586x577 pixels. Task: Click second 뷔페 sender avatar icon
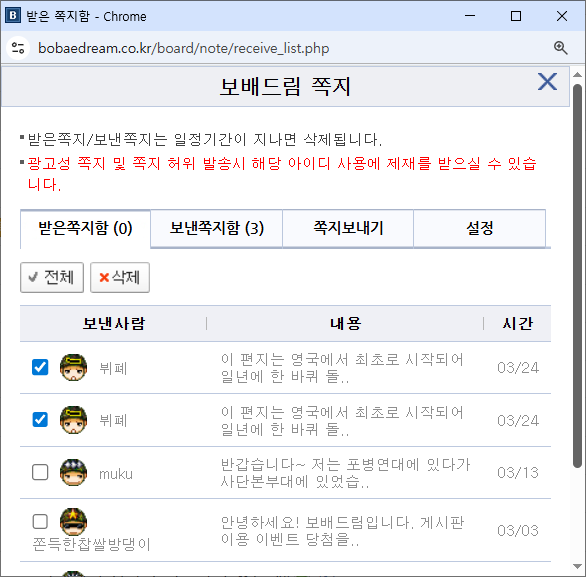pos(74,420)
